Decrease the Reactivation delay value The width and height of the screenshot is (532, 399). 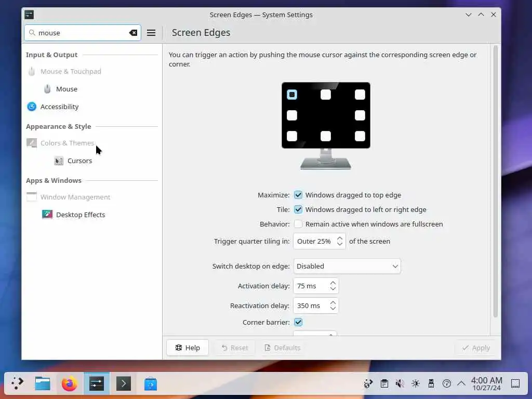333,309
